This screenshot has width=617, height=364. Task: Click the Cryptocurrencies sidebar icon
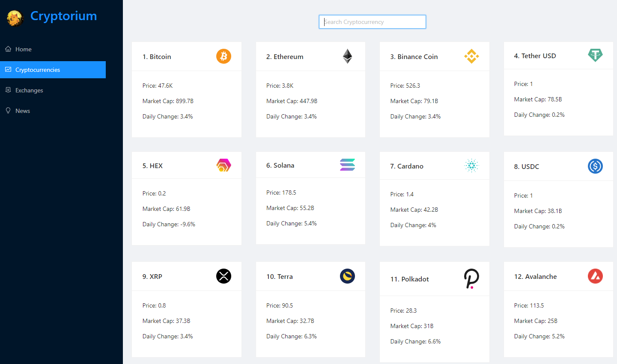point(7,69)
